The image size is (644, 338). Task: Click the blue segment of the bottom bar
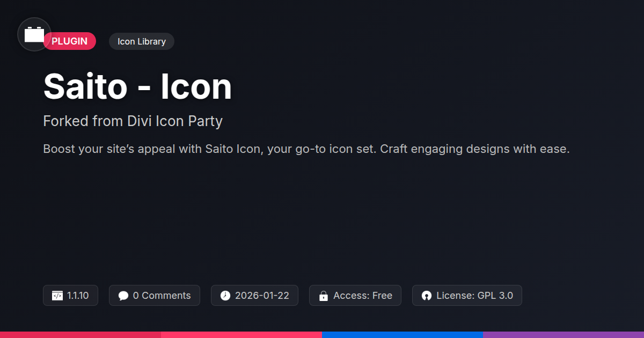click(402, 334)
